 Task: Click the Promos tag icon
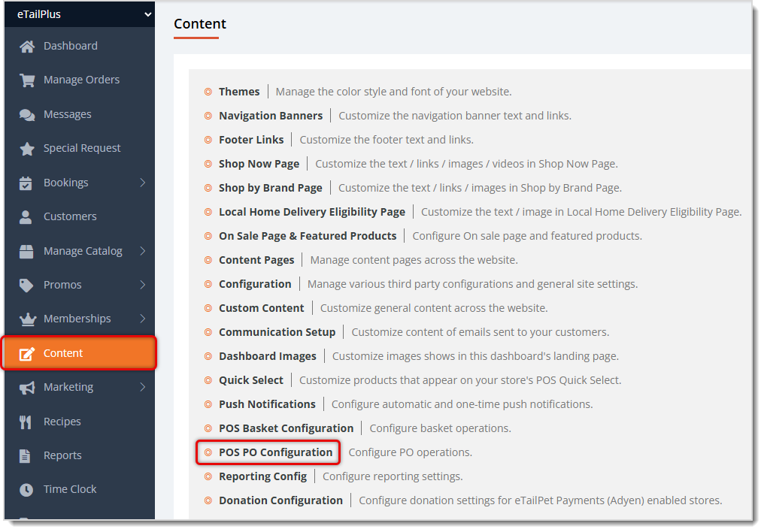[26, 286]
